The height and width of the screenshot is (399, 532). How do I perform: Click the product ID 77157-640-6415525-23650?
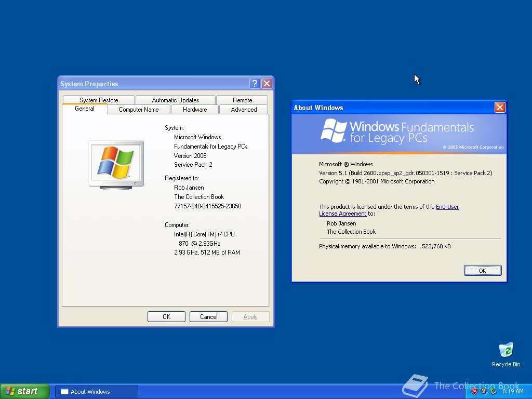coord(208,206)
